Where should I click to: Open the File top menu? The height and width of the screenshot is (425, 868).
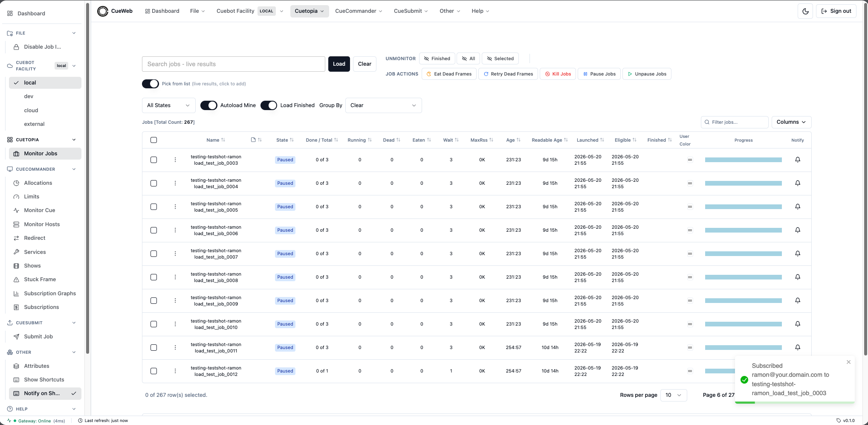click(x=197, y=11)
